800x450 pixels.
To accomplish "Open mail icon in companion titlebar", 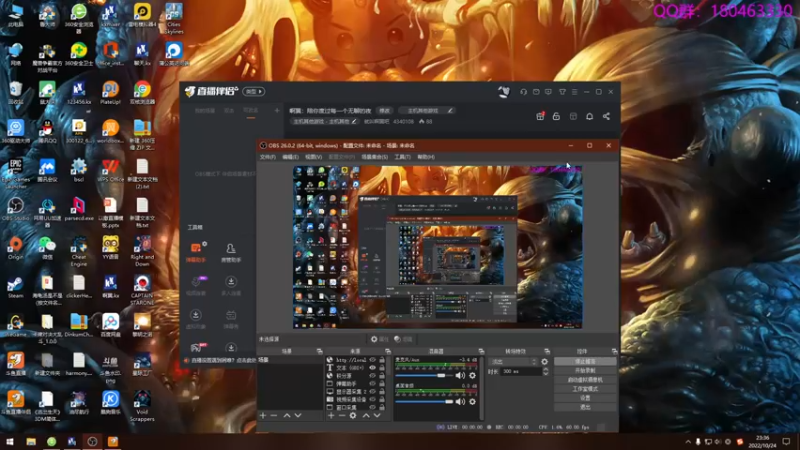I will point(536,92).
